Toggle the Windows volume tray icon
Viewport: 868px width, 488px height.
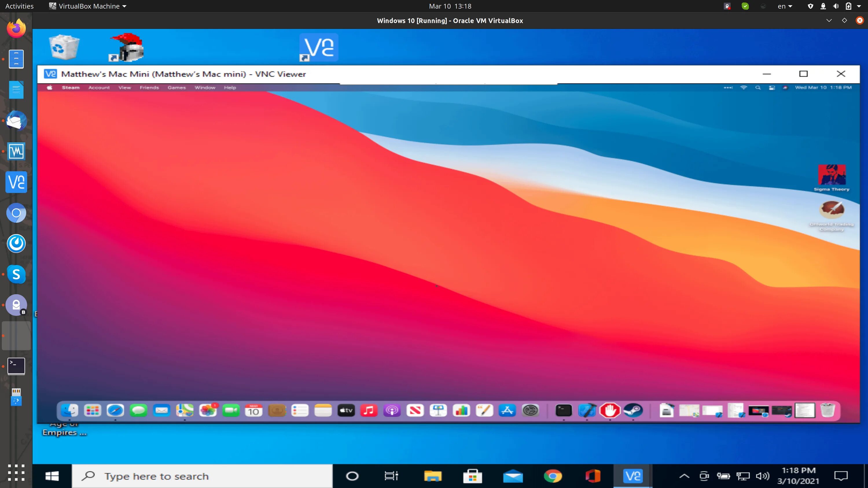point(762,476)
